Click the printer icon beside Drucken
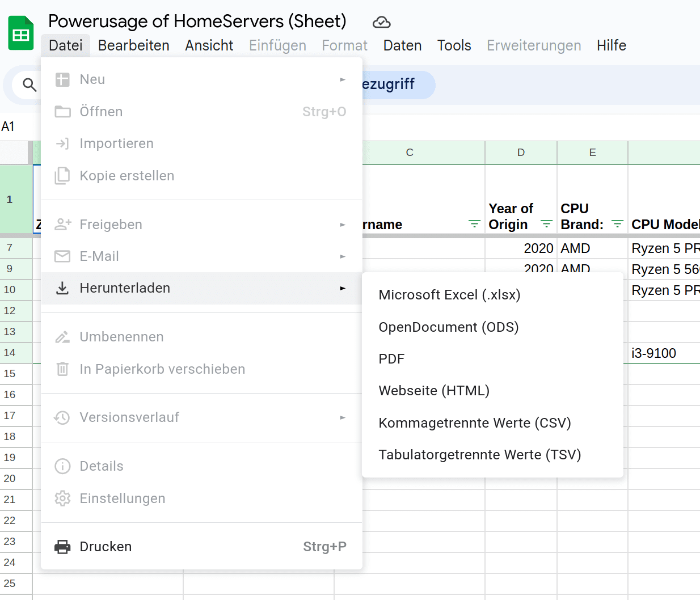This screenshot has width=700, height=600. coord(62,547)
